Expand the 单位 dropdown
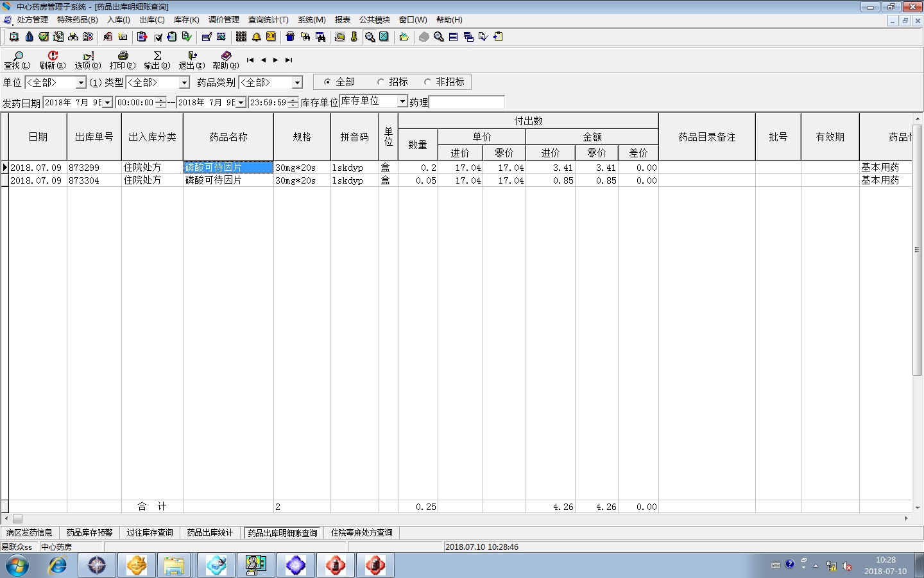Image resolution: width=924 pixels, height=578 pixels. click(x=81, y=83)
